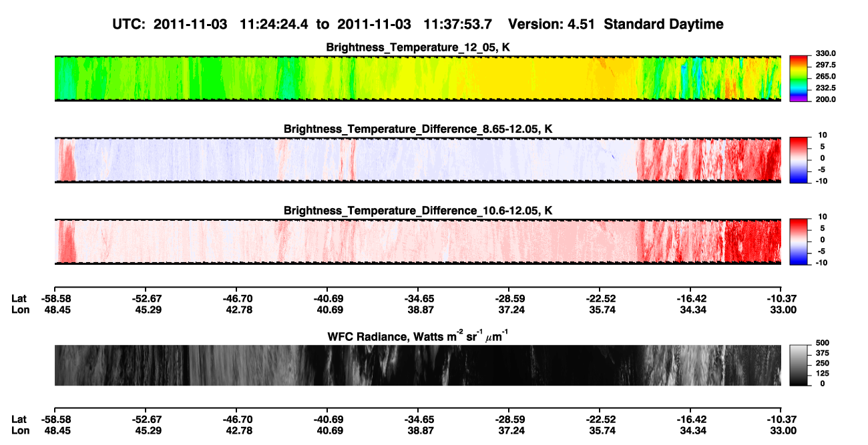The width and height of the screenshot is (868, 445).
Task: Click the 200.0 colorbar minimum label
Action: (824, 99)
